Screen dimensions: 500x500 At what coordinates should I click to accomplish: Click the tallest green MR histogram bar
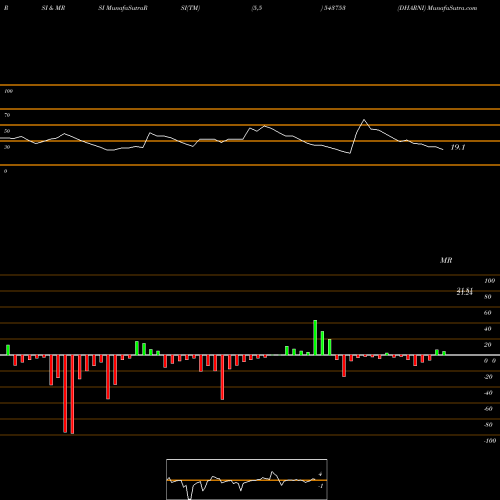(x=315, y=338)
